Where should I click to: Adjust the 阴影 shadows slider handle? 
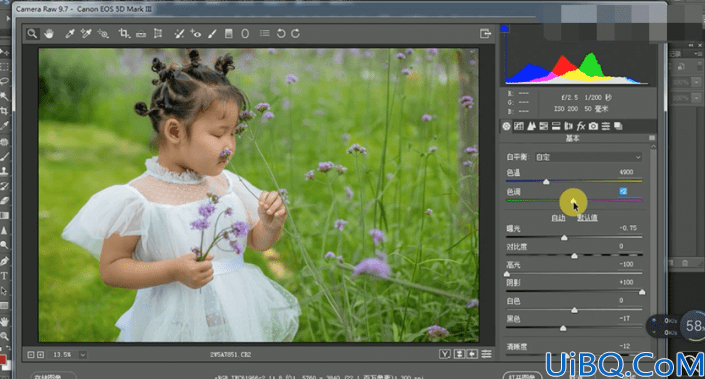tap(642, 292)
